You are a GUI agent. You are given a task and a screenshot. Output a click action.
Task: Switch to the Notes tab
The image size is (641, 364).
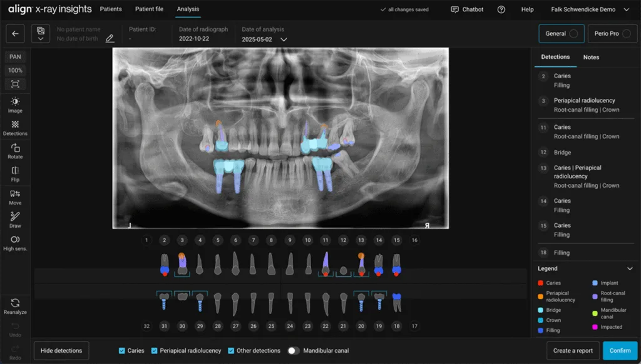point(592,57)
